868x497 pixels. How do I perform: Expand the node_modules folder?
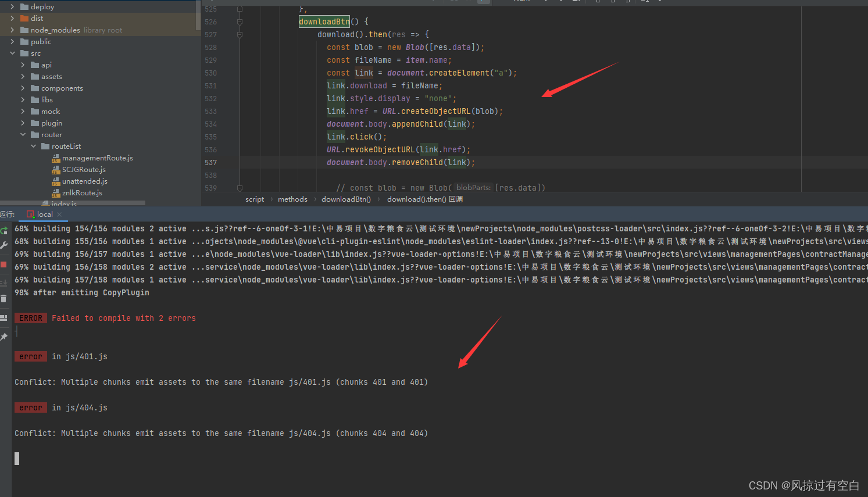[12, 30]
